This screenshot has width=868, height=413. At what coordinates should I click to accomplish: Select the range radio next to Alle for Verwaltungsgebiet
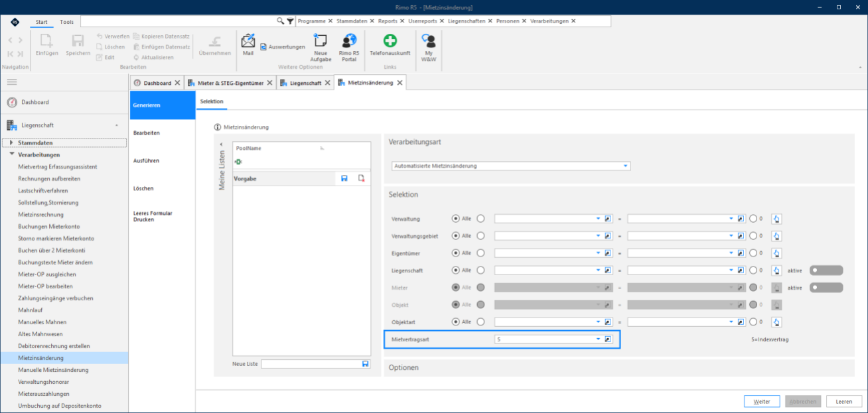(480, 235)
